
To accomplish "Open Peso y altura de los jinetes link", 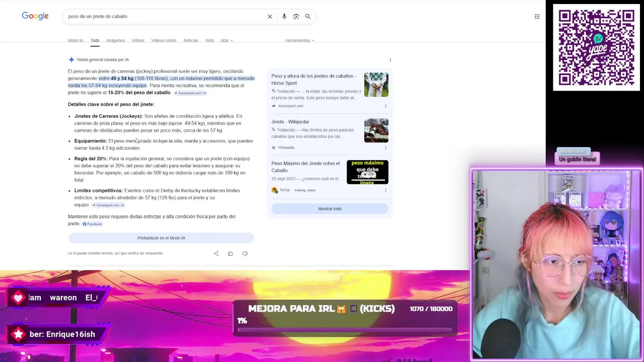I will 313,79.
